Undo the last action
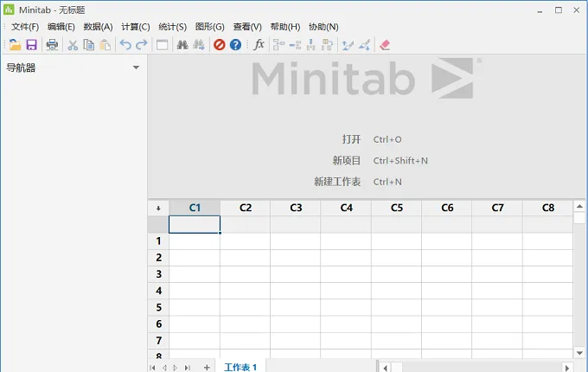This screenshot has width=588, height=372. [125, 45]
